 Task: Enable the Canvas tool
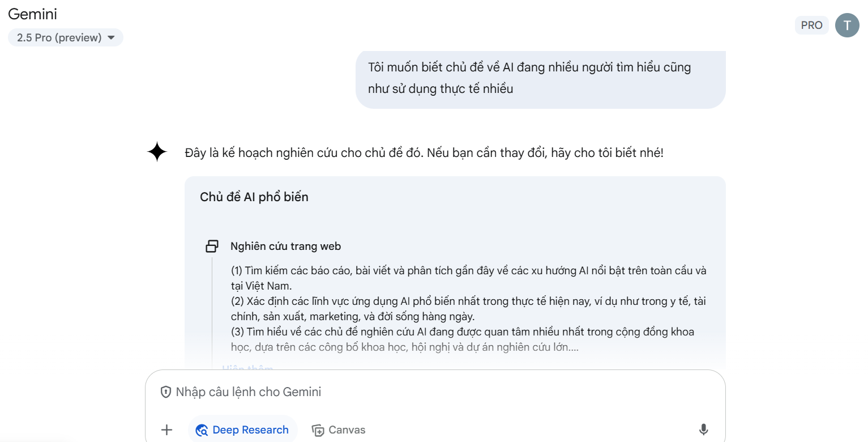point(339,430)
